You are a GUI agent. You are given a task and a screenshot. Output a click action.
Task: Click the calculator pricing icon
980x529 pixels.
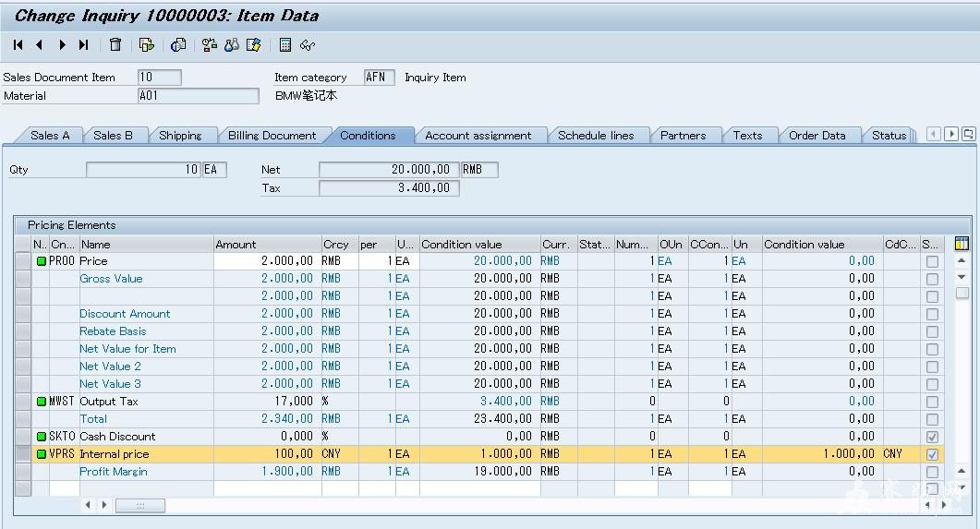point(285,45)
